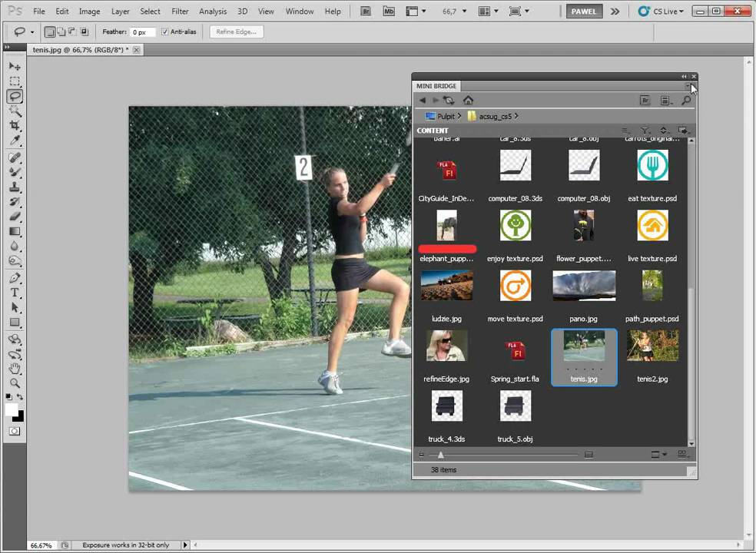
Task: Select the Lasso tool in toolbox
Action: pos(15,96)
